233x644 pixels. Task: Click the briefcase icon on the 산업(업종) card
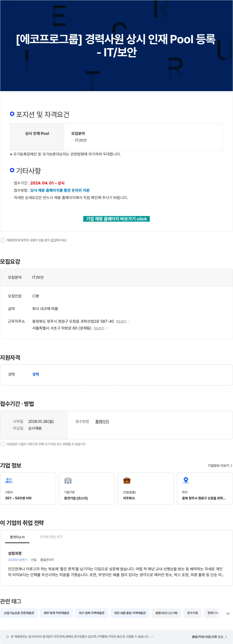[x=127, y=480]
